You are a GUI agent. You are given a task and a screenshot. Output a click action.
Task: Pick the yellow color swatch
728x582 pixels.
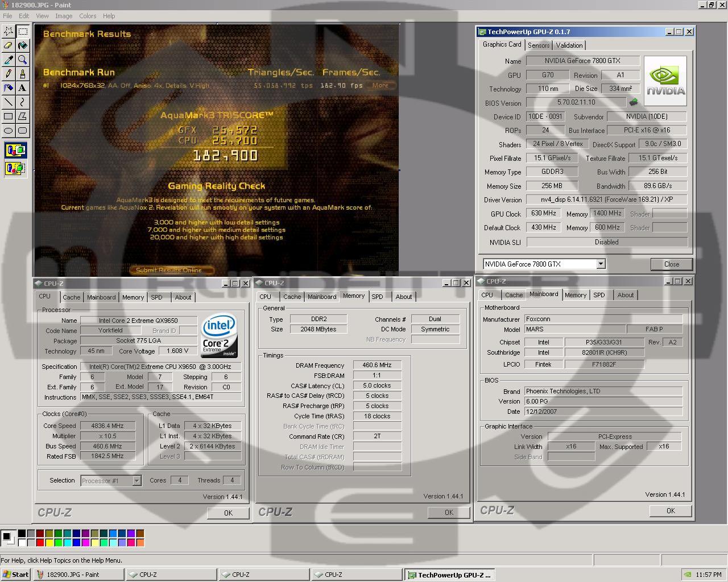point(49,542)
